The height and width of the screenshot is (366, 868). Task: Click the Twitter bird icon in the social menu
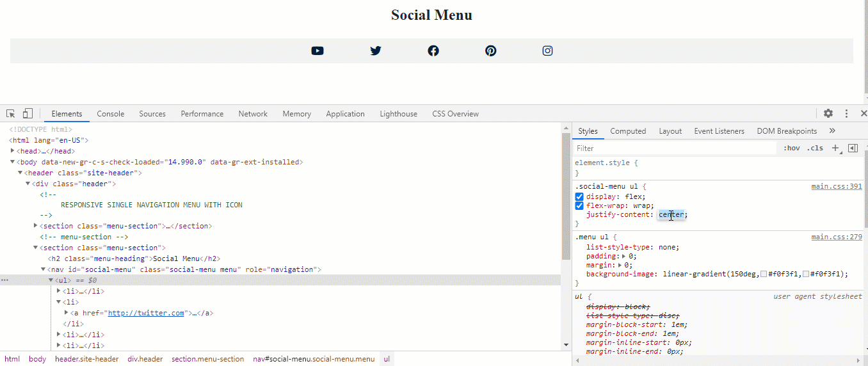coord(376,51)
